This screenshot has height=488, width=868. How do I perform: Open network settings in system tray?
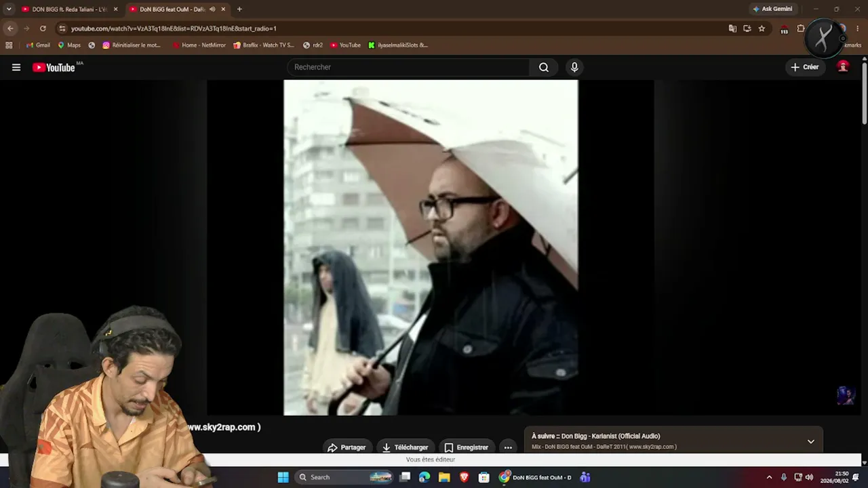tap(798, 477)
